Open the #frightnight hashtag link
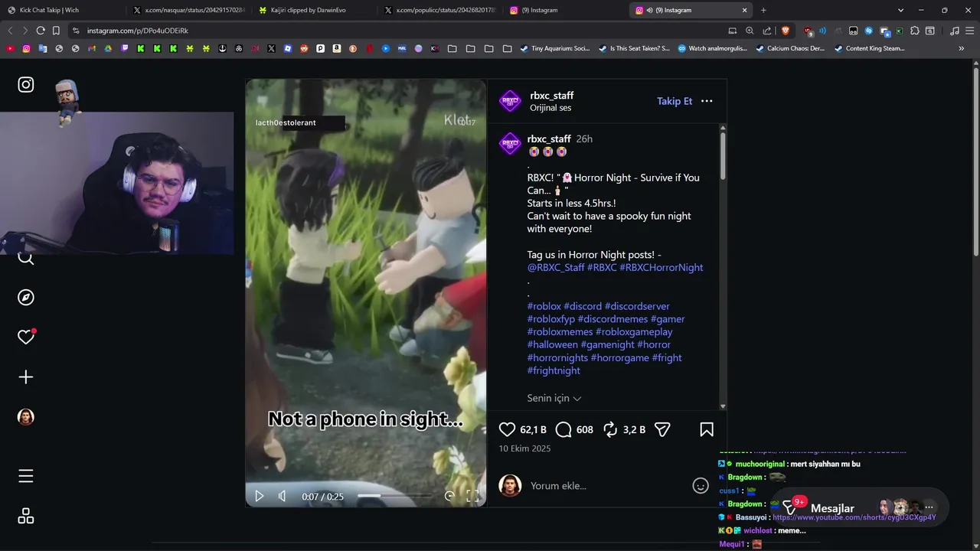Screen dimensions: 980x551 (554, 370)
